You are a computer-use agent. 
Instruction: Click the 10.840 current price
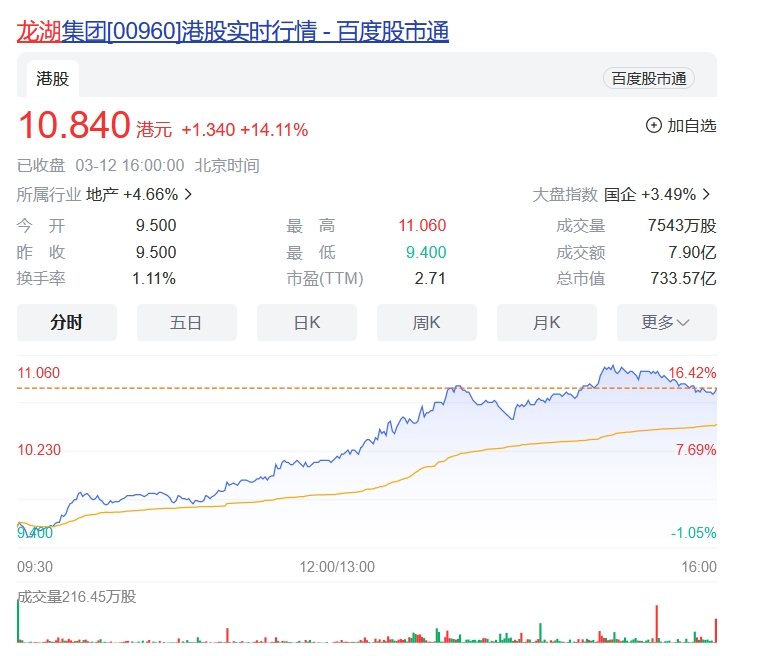(x=74, y=125)
